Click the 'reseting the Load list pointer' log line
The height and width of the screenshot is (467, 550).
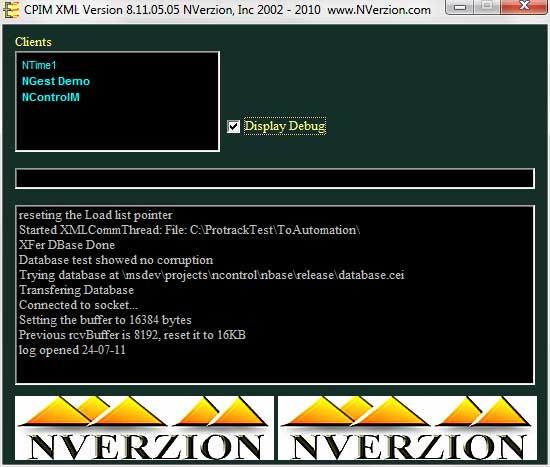[96, 215]
